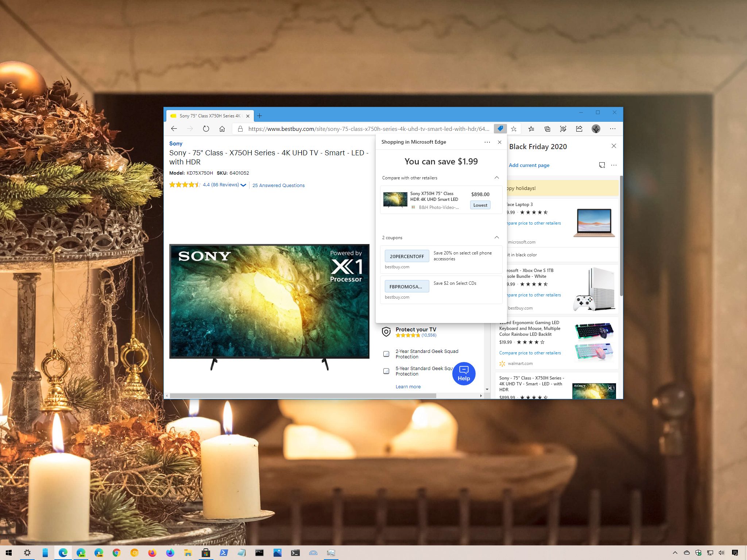Click the browser forward arrow
The width and height of the screenshot is (747, 560).
190,129
